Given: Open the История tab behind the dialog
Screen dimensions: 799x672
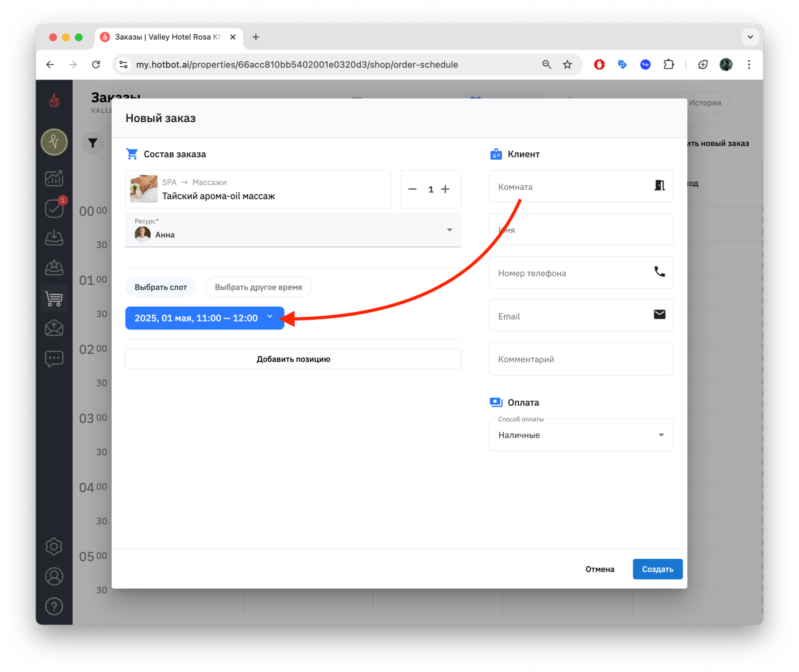Looking at the screenshot, I should (x=705, y=103).
